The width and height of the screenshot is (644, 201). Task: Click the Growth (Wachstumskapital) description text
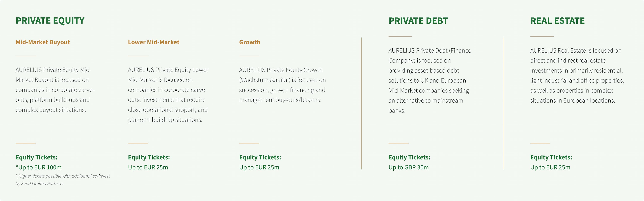282,85
